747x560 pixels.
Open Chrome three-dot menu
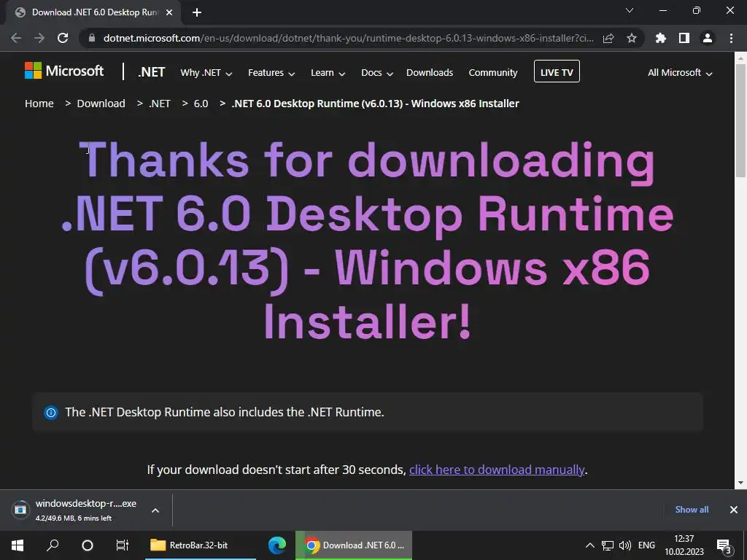(731, 38)
